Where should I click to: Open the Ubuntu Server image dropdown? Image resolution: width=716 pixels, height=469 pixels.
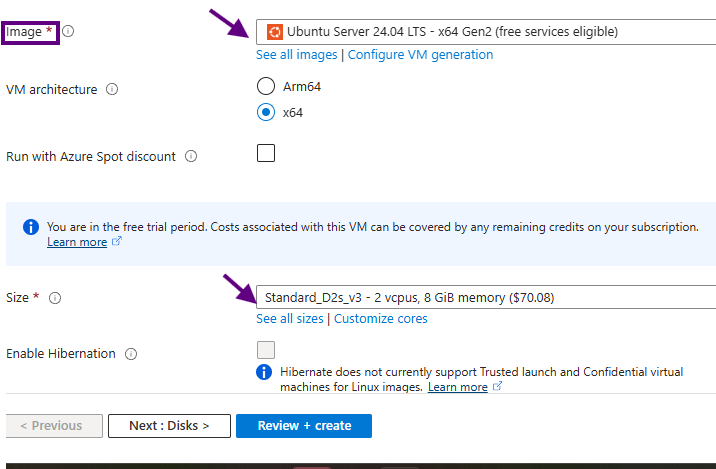pos(486,32)
